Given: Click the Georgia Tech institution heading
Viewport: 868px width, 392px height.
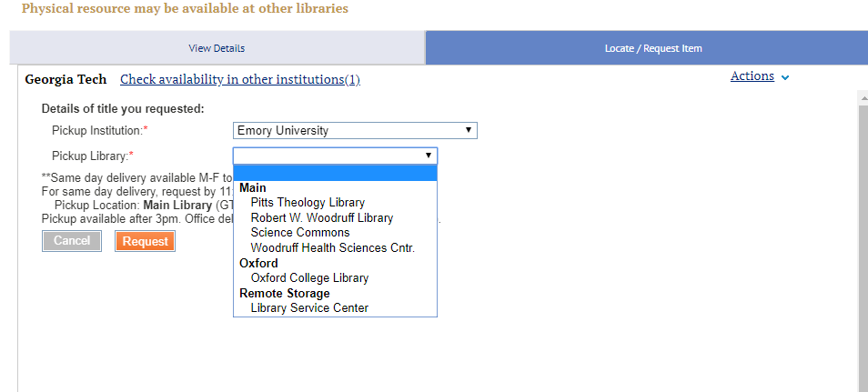Looking at the screenshot, I should [x=66, y=80].
